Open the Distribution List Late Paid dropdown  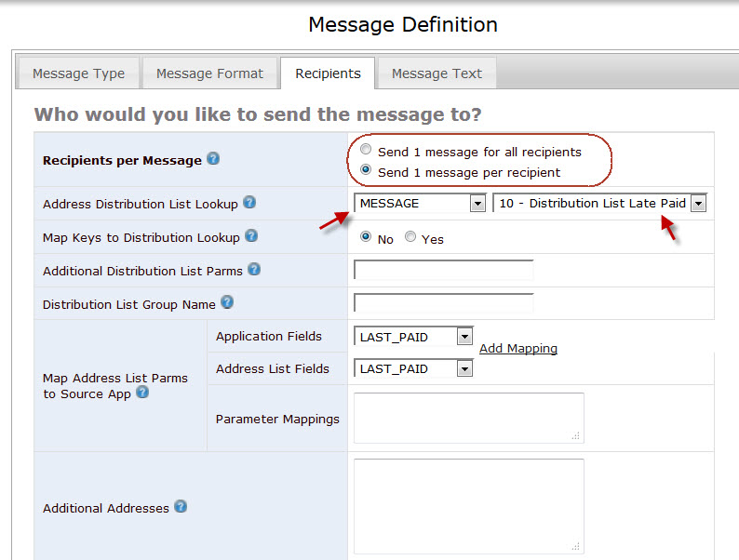[x=698, y=204]
